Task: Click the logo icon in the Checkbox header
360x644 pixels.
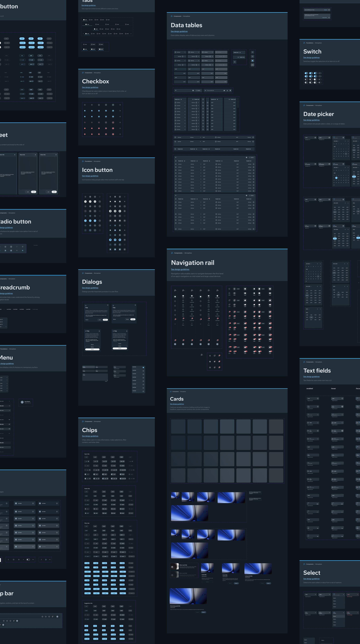Action: pos(83,73)
